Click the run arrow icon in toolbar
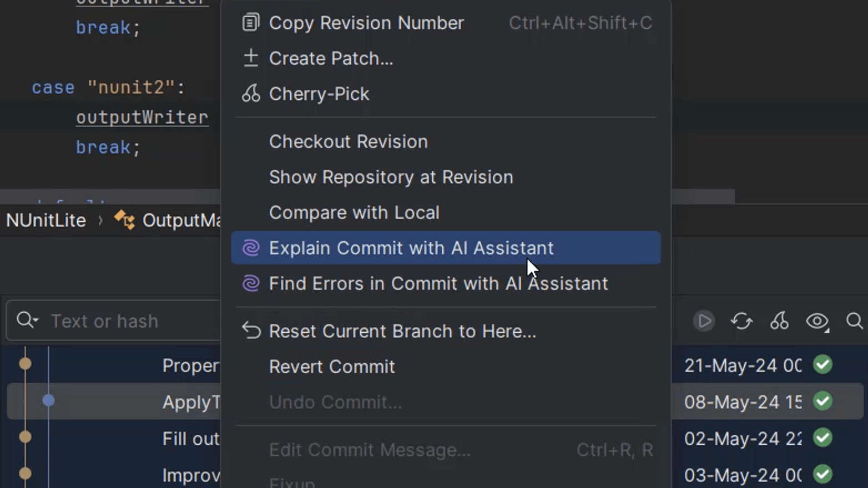868x488 pixels. [x=704, y=321]
